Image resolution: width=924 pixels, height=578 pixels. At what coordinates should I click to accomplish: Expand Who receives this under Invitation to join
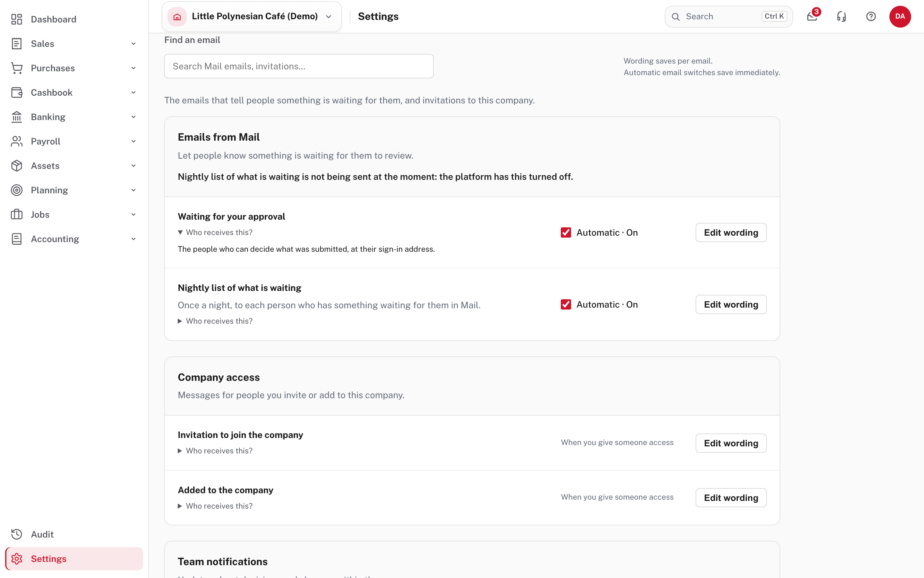pyautogui.click(x=215, y=451)
